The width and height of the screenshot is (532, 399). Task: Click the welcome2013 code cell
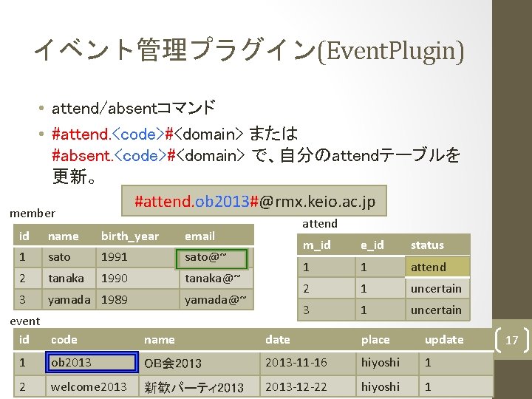tap(92, 386)
